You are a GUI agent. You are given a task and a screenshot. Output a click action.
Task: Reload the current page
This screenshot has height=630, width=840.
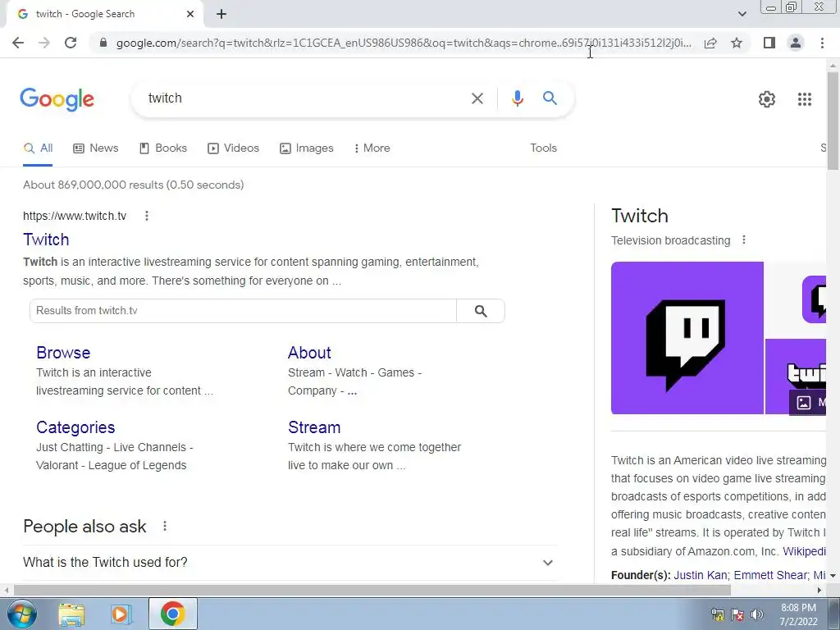(x=71, y=43)
